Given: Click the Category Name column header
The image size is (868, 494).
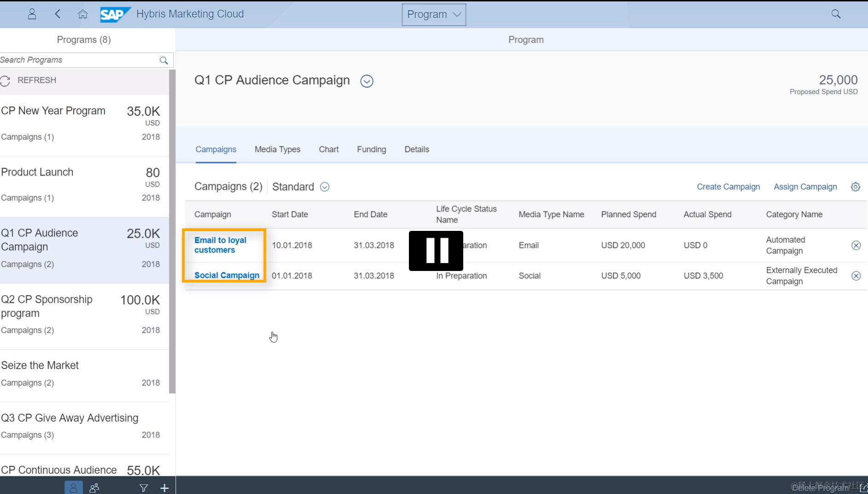Looking at the screenshot, I should point(794,214).
